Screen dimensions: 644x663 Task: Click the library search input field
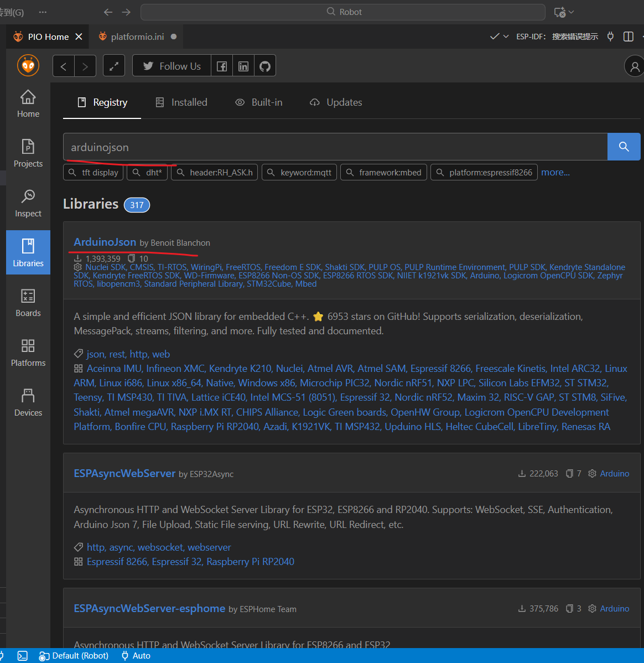coord(335,147)
